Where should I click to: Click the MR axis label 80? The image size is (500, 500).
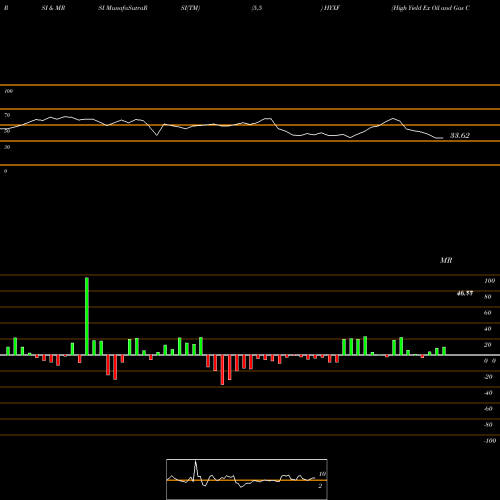(488, 297)
